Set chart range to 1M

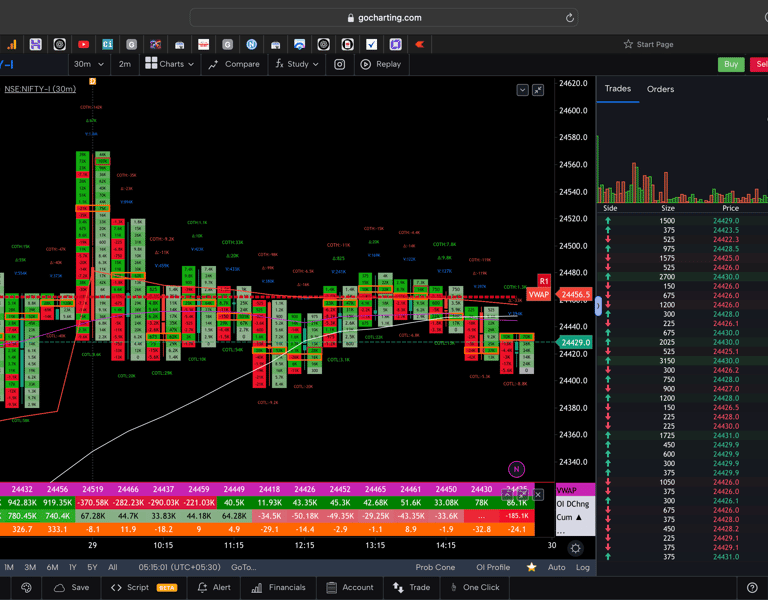coord(9,567)
